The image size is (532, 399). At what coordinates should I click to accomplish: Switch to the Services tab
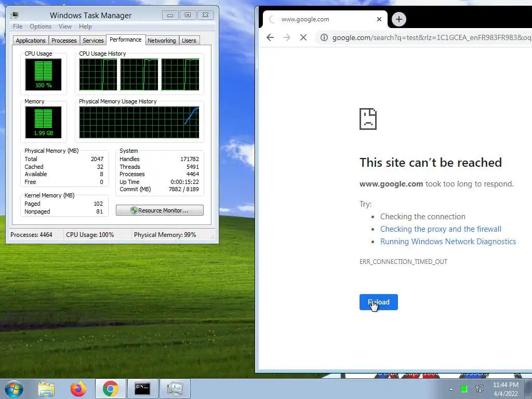click(93, 41)
